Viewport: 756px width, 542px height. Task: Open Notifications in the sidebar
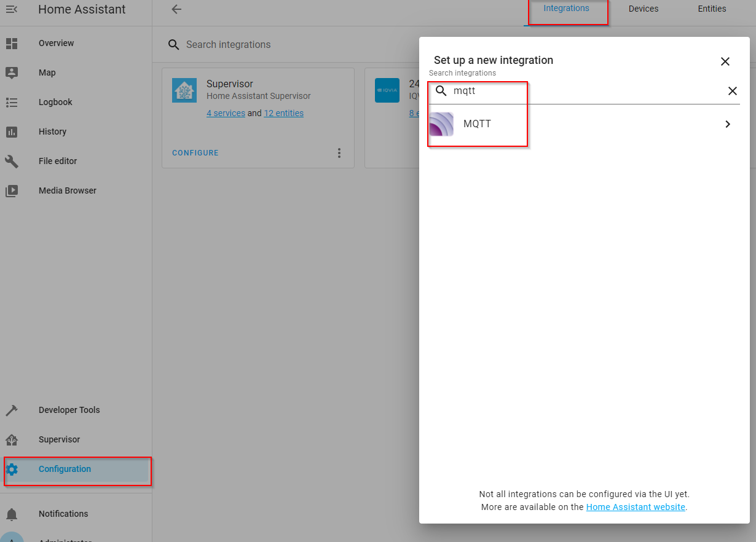(76, 514)
